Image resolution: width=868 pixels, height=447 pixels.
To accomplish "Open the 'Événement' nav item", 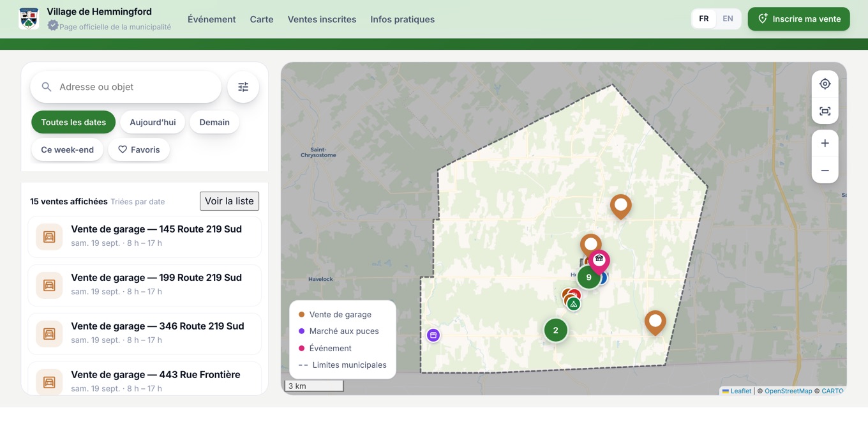I will point(212,19).
